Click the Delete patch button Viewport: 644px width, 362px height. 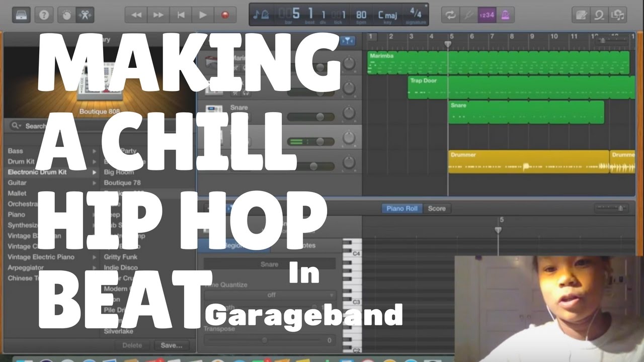pyautogui.click(x=132, y=345)
